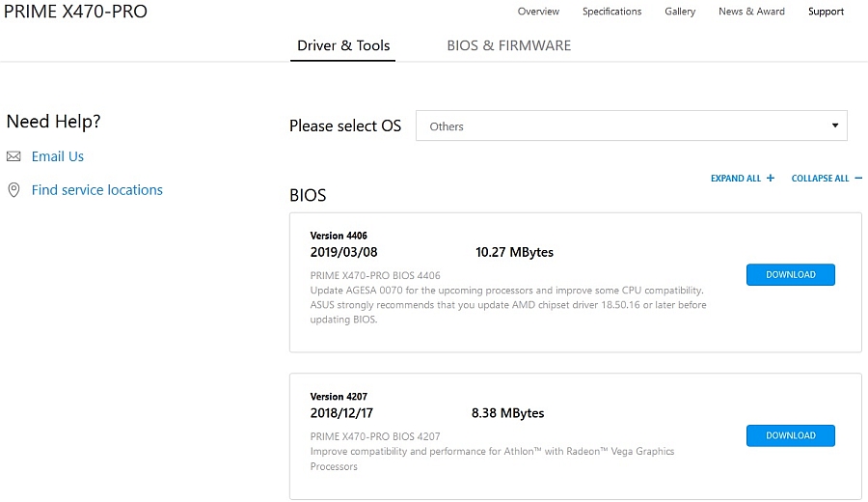
Task: Click the 8.38 MBytes file size
Action: click(x=507, y=413)
